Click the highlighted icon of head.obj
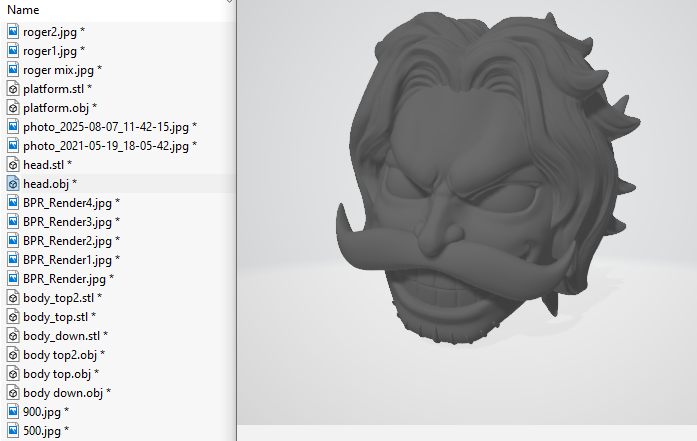The width and height of the screenshot is (697, 441). [x=13, y=184]
